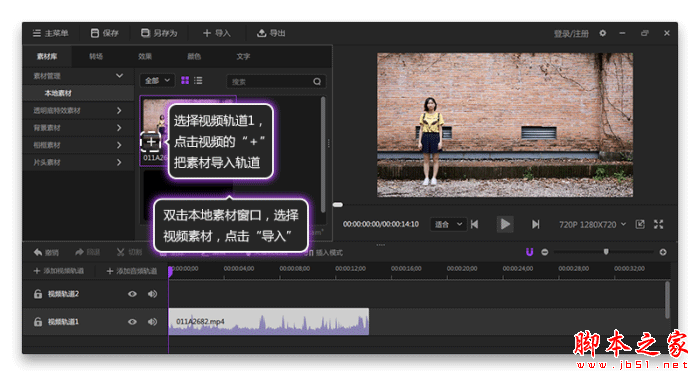Click 添加视频轨道 to add video track
This screenshot has width=700, height=376.
click(58, 271)
